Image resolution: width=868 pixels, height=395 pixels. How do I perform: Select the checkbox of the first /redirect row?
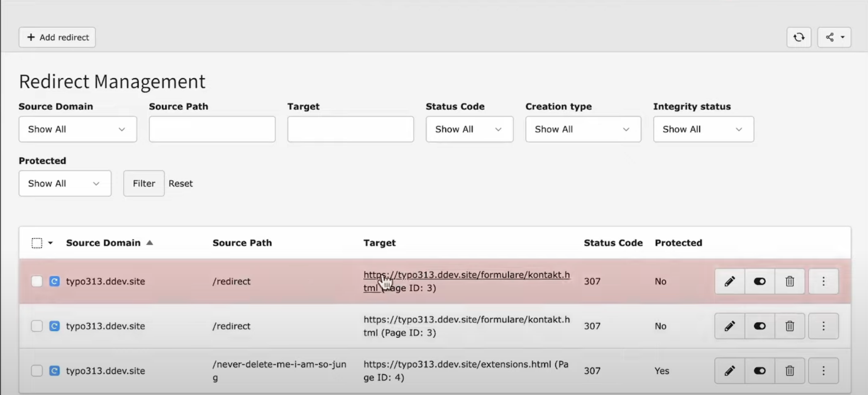[x=37, y=281]
